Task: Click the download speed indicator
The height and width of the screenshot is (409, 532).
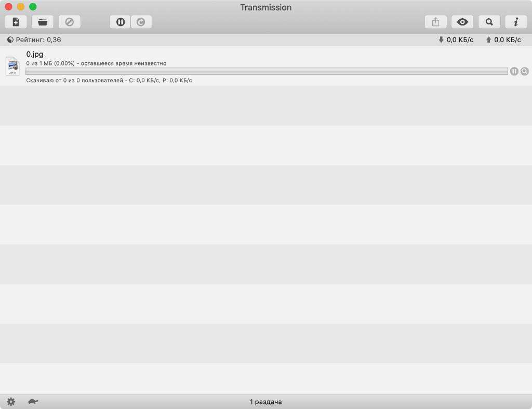Action: 456,39
